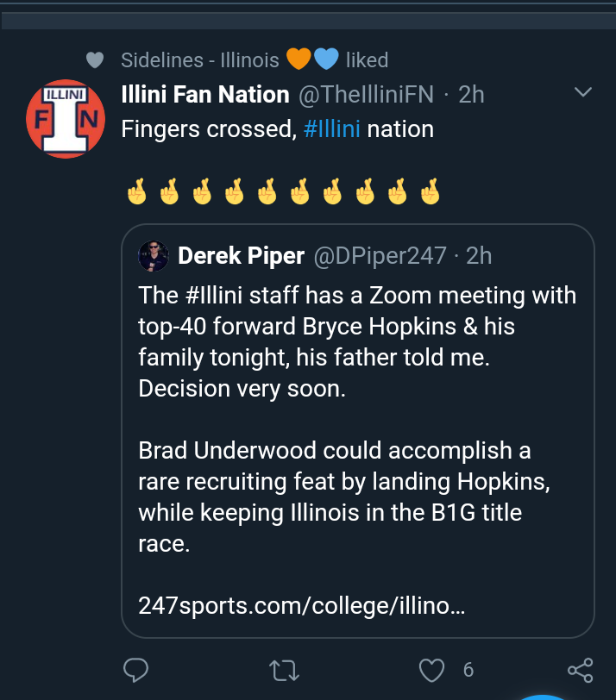Tap the first fingers-crossed emoji
This screenshot has height=700, width=616.
click(137, 191)
